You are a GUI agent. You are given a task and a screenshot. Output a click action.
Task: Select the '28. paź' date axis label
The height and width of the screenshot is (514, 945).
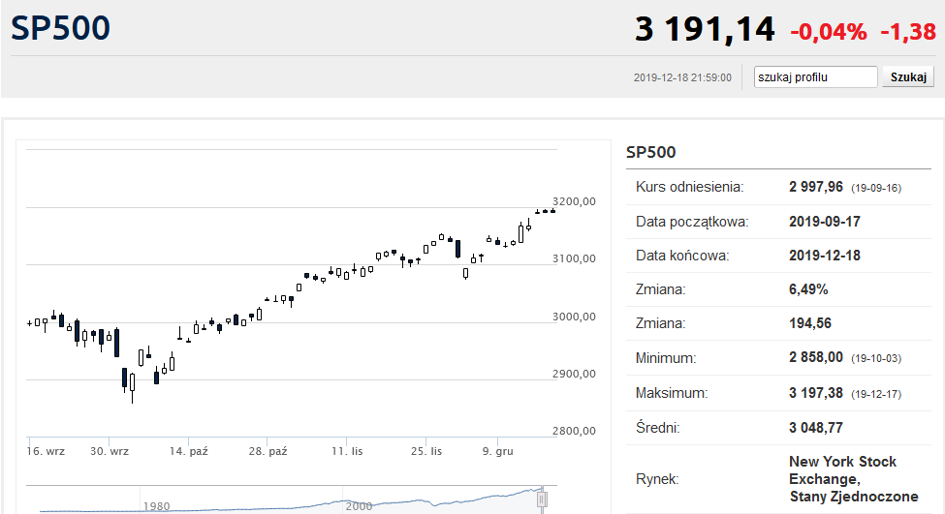coord(268,451)
